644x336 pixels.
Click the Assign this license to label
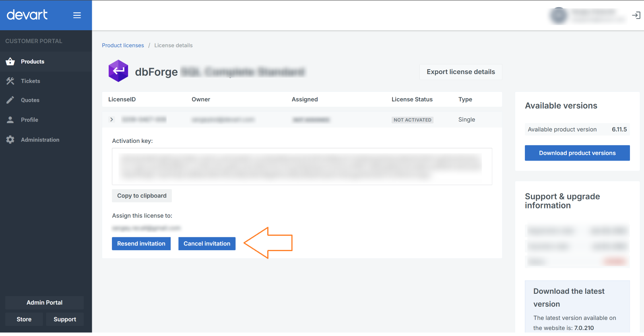point(142,216)
